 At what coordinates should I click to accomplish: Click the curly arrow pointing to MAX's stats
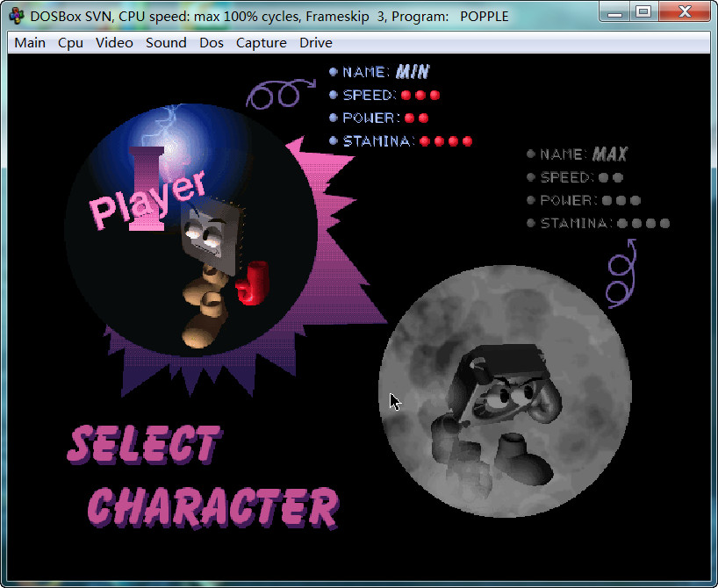tap(621, 274)
